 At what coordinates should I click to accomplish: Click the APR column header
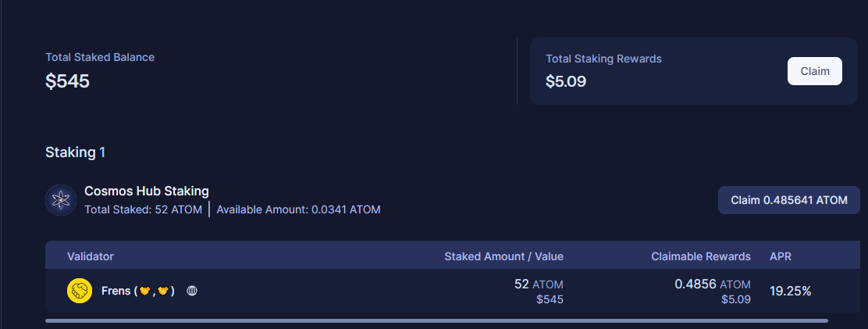781,256
